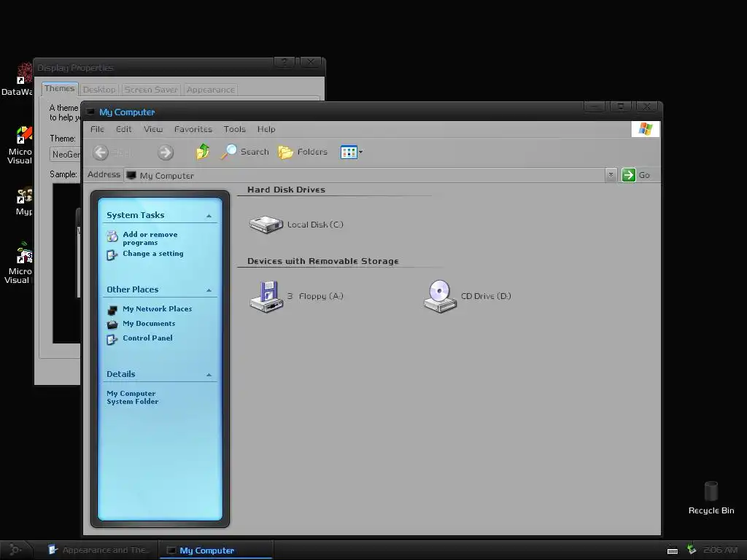Open the Theme combo box in Display Properties
This screenshot has height=560, width=747.
click(x=65, y=155)
